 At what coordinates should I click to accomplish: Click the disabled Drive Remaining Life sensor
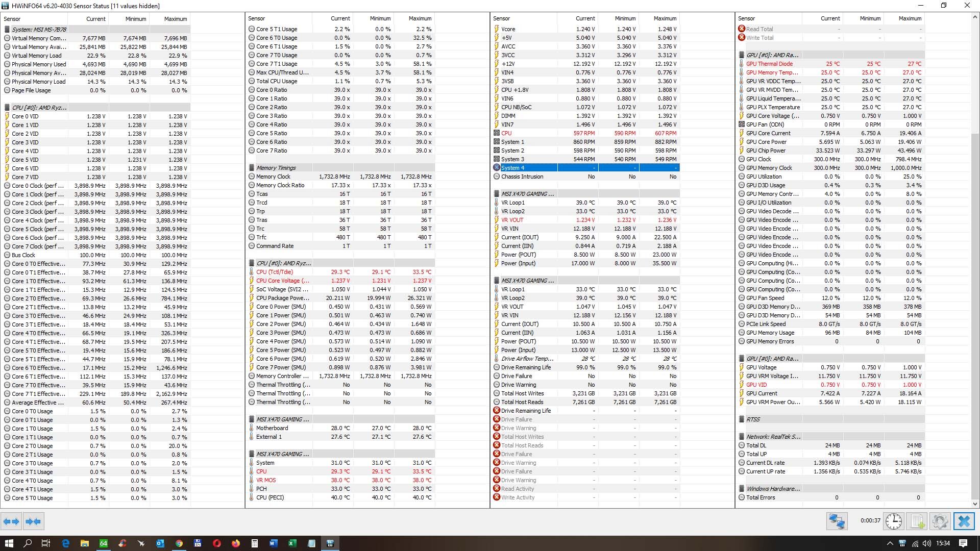585,411
